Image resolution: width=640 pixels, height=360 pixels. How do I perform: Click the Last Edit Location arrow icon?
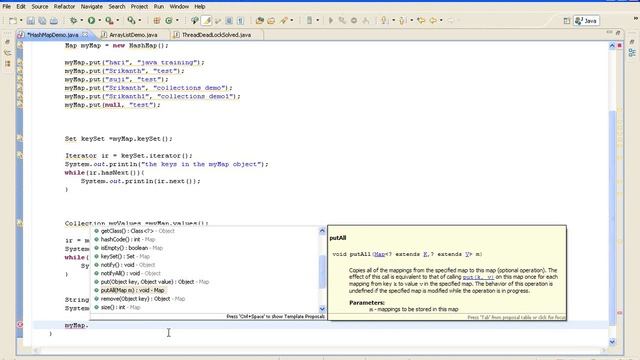[421, 20]
